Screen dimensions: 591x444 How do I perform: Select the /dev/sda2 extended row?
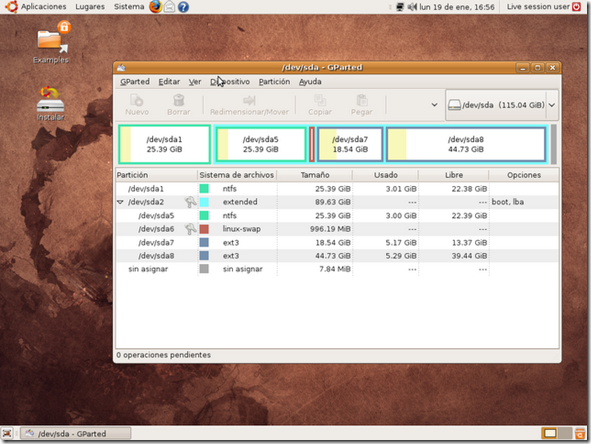click(x=337, y=202)
